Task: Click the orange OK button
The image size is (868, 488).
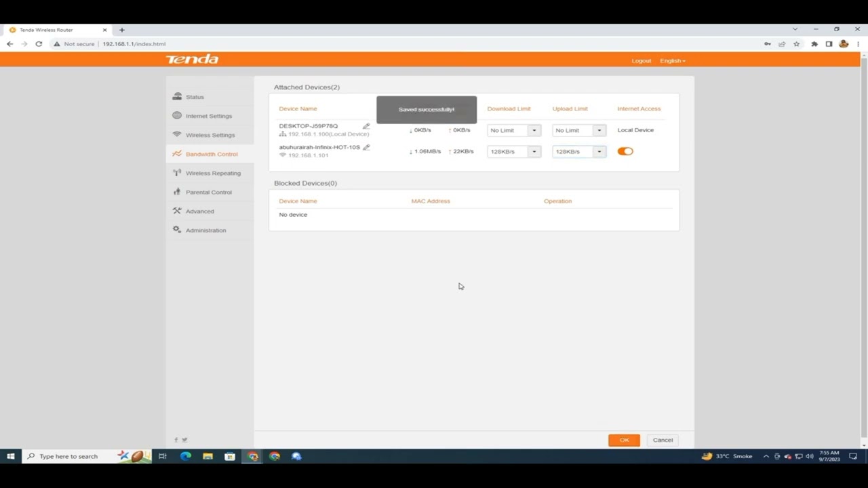Action: point(624,440)
